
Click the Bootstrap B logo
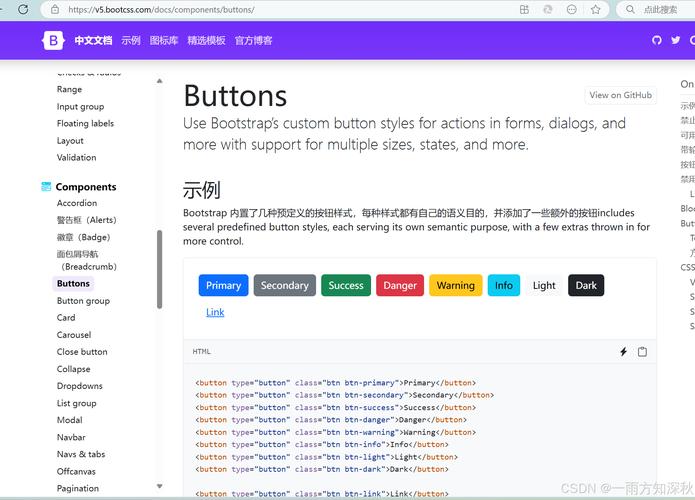(53, 40)
